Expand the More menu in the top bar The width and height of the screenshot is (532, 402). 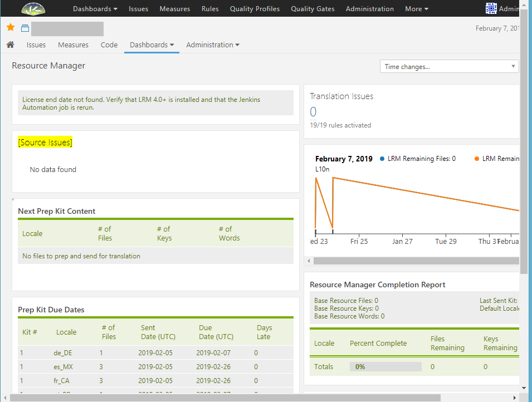(x=416, y=9)
